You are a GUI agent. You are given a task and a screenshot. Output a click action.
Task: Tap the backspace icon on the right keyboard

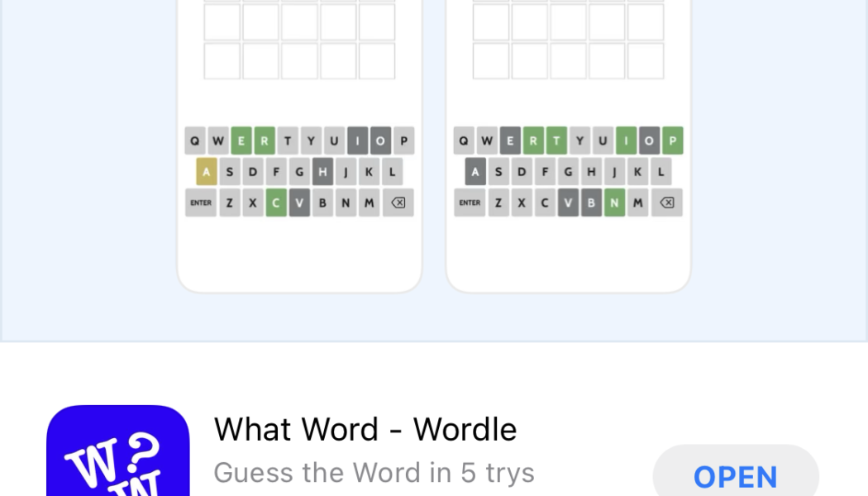click(x=666, y=202)
